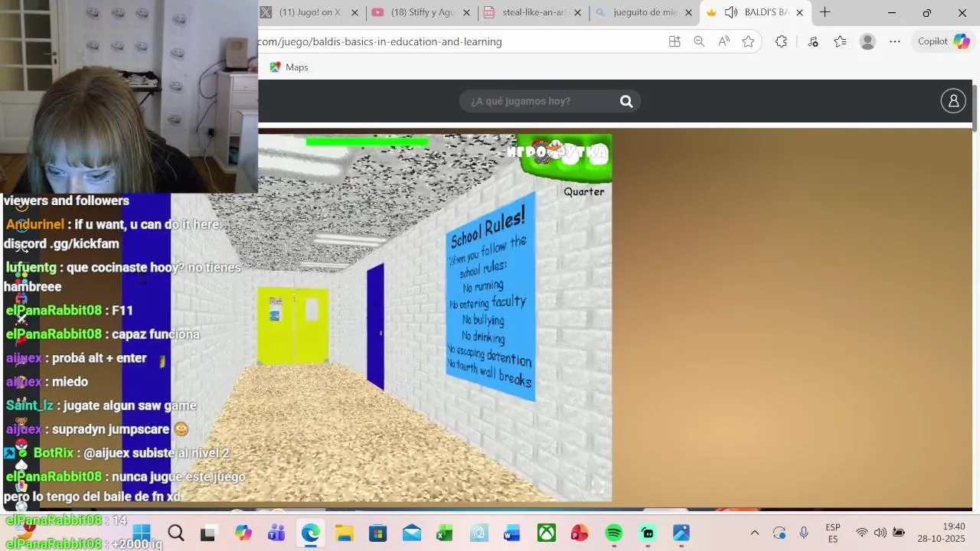The height and width of the screenshot is (551, 980).
Task: Close the Jugo! on X tab
Action: tap(354, 12)
